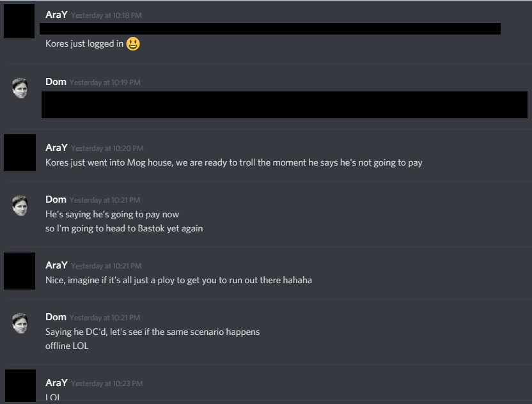Select Dom's username above 'He's saying he's going to pay now'
The height and width of the screenshot is (404, 532).
pos(56,199)
